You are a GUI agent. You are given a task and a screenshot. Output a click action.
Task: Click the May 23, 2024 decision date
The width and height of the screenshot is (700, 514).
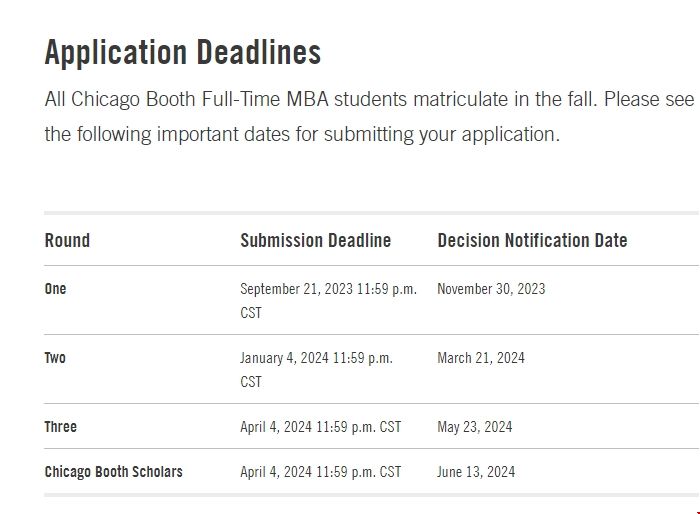(474, 427)
